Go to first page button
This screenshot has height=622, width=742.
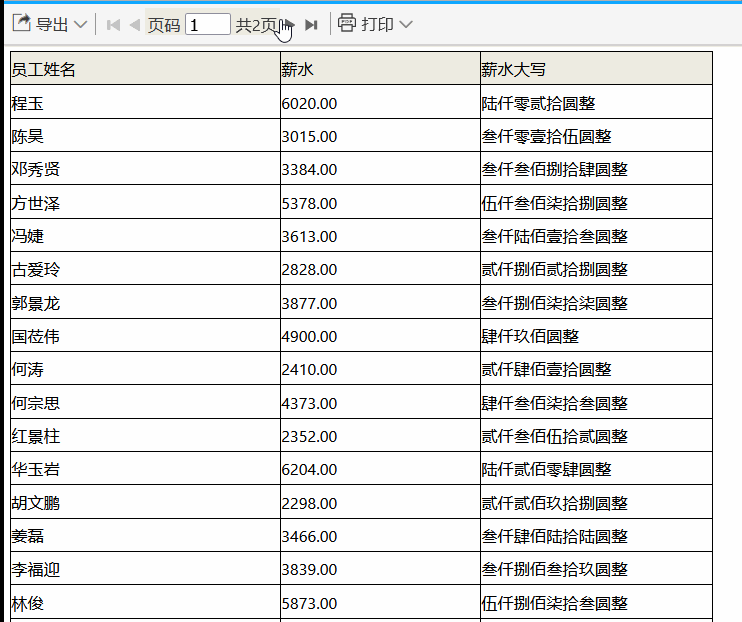coord(114,25)
